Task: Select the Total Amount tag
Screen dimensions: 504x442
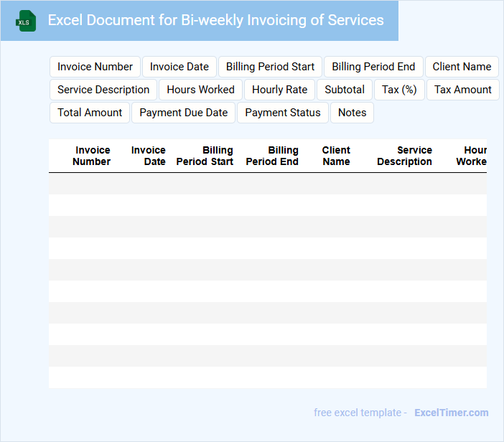Action: click(x=90, y=113)
